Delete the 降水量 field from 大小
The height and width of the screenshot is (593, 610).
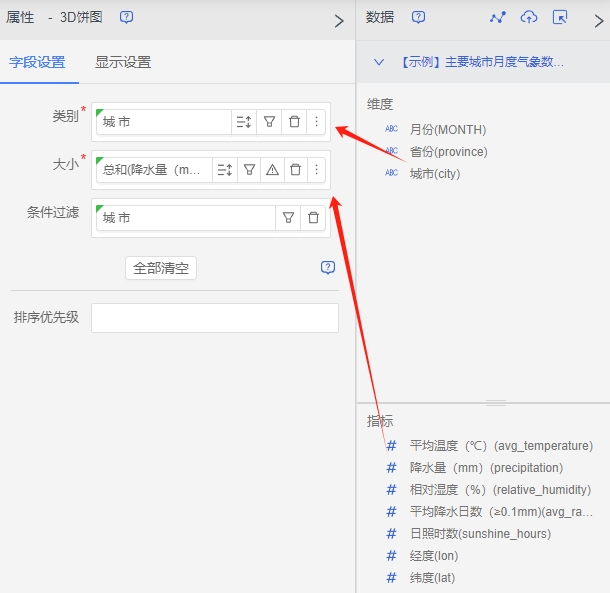[295, 170]
